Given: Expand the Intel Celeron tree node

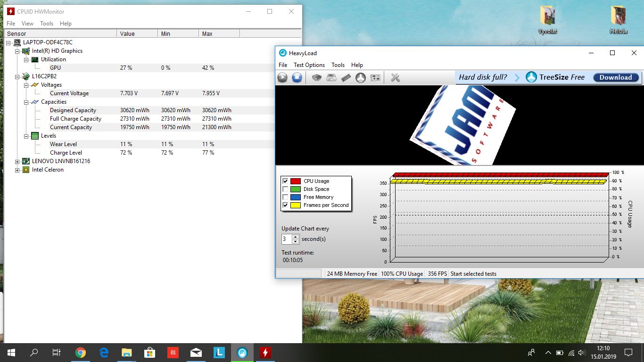Looking at the screenshot, I should click(17, 170).
